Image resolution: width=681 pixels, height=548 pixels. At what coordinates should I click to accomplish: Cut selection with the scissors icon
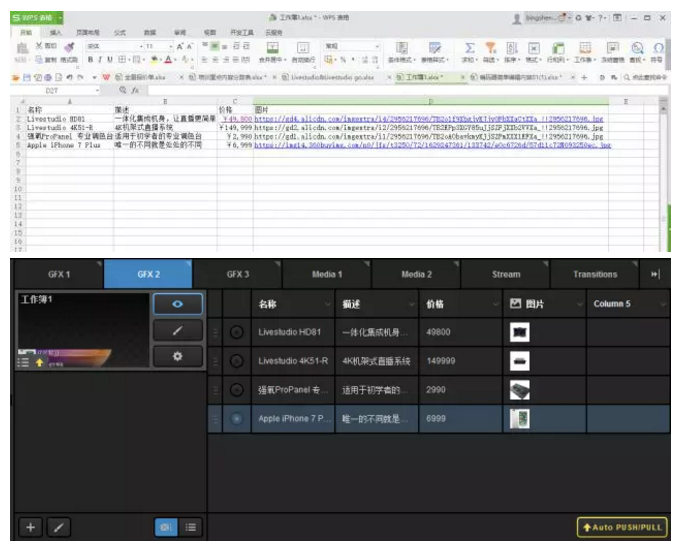coord(39,46)
